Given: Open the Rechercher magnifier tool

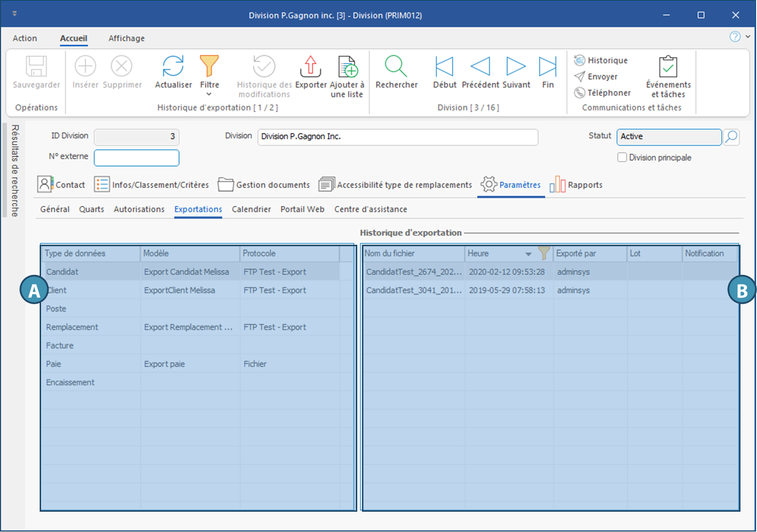Looking at the screenshot, I should pyautogui.click(x=396, y=66).
